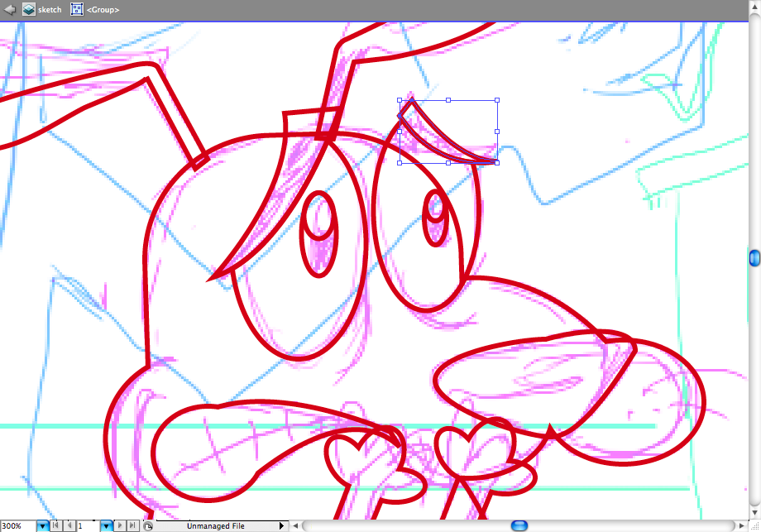Click the Group icon in the breadcrumb bar

77,10
